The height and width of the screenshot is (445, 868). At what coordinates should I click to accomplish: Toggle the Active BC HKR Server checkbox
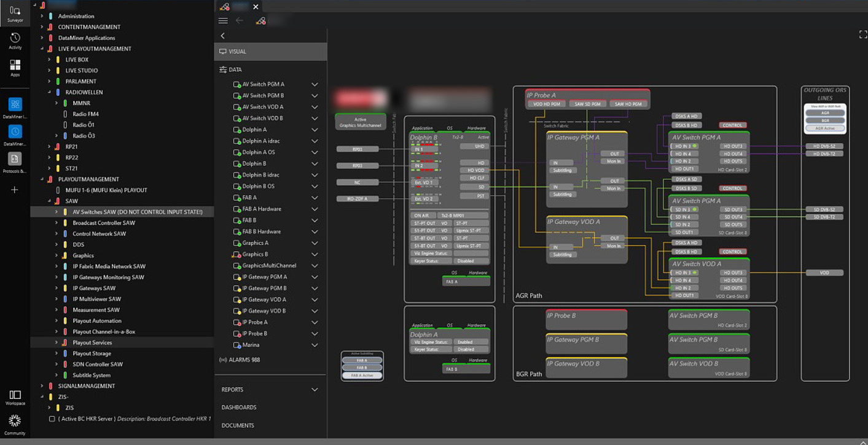click(52, 419)
